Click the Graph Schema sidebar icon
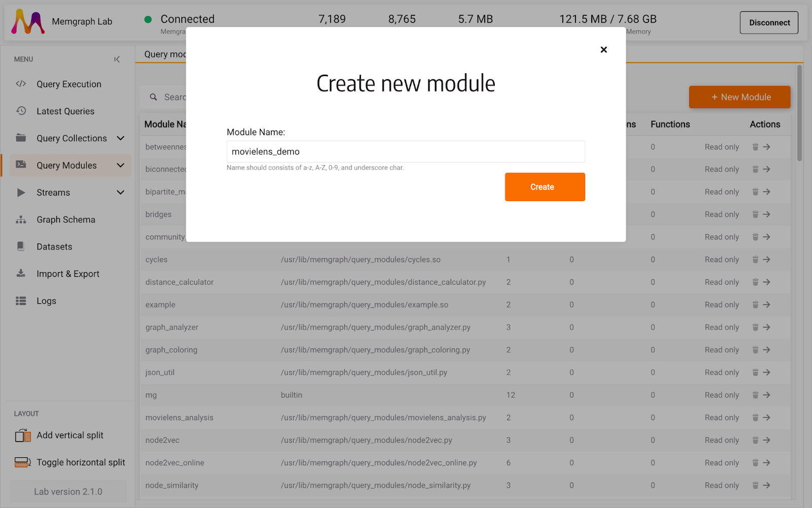The width and height of the screenshot is (812, 508). click(x=21, y=219)
